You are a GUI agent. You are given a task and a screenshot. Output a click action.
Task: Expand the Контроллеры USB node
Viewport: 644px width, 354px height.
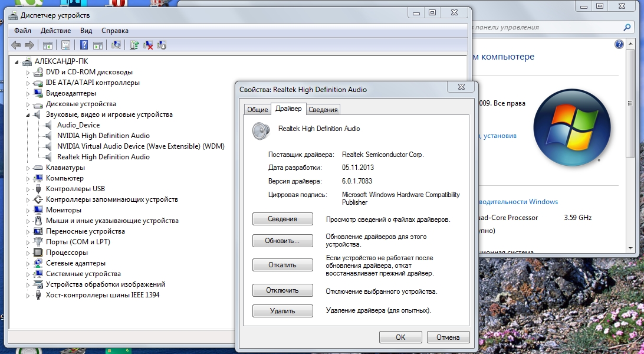click(28, 189)
